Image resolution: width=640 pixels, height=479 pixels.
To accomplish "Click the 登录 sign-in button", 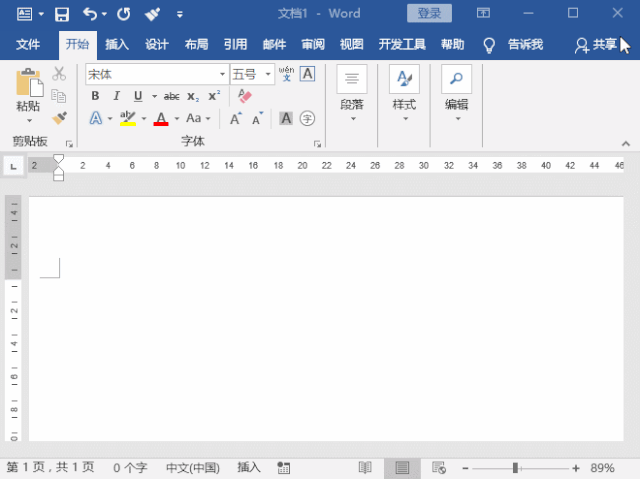I will [x=429, y=14].
